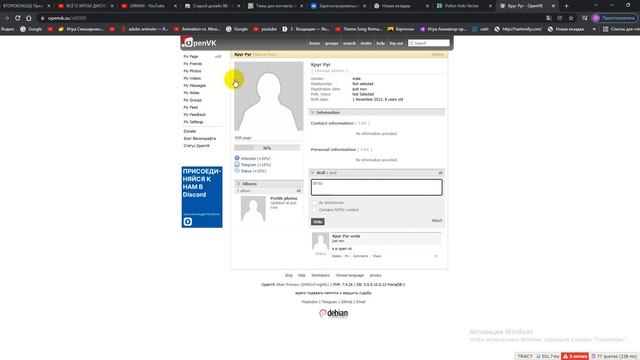Open the large profile avatar photo
Viewport: 640px width, 360px height.
(269, 96)
